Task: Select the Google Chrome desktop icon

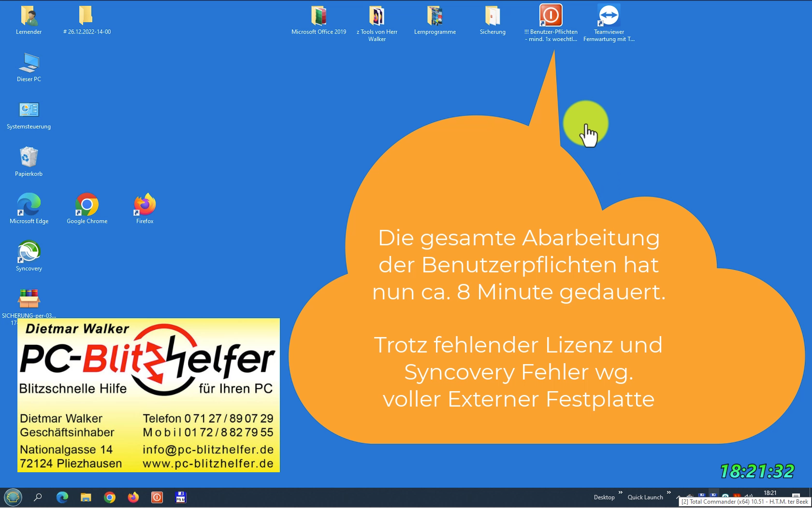Action: (x=87, y=205)
